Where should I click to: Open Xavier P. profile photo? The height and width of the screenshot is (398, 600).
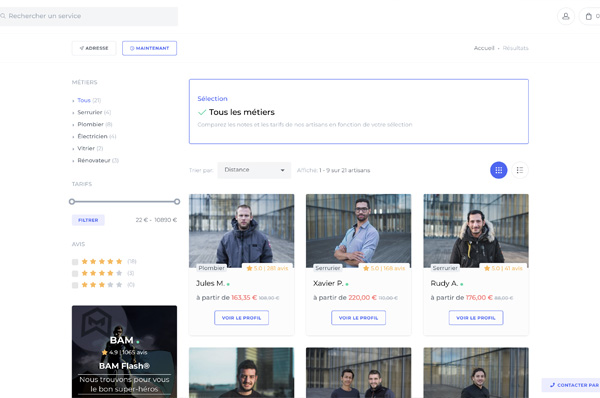coord(359,231)
